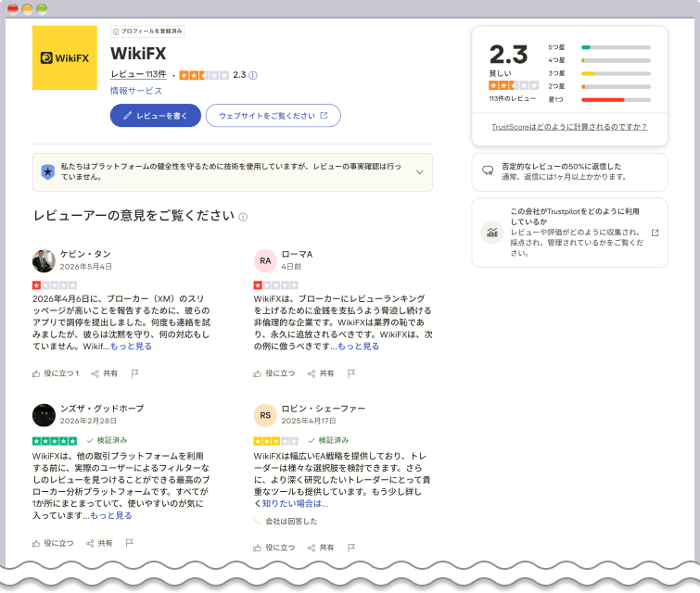Click the date 2026年5月4日
The height and width of the screenshot is (593, 700).
point(85,267)
